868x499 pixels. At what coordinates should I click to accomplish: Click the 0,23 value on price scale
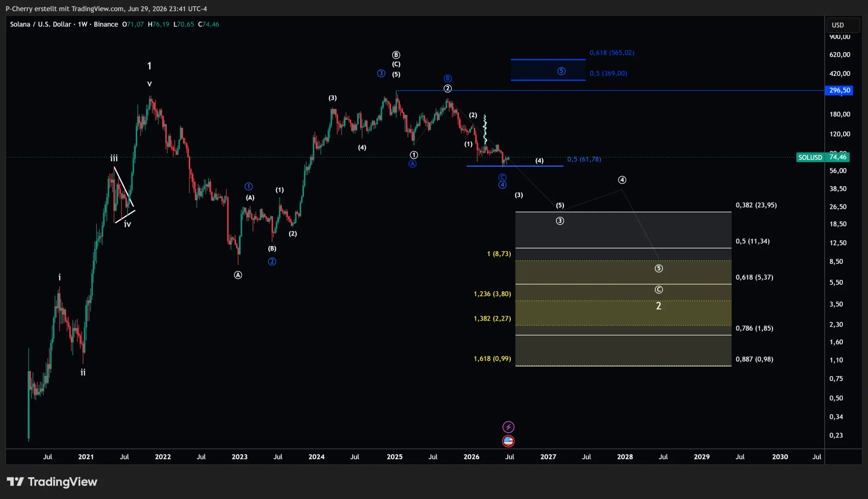(836, 435)
